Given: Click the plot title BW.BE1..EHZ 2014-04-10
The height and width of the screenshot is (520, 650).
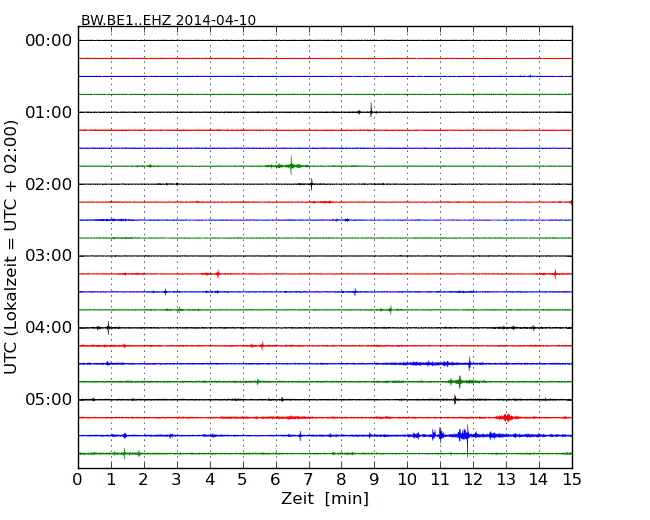Looking at the screenshot, I should tap(168, 20).
